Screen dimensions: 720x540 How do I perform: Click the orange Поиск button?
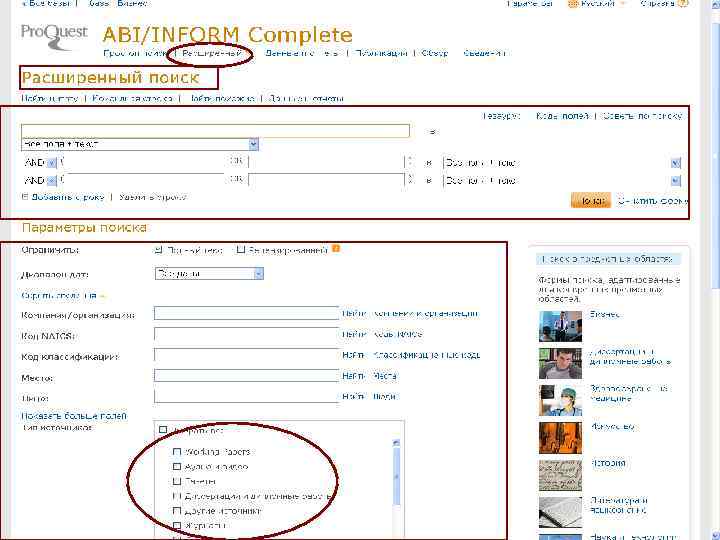tap(591, 200)
